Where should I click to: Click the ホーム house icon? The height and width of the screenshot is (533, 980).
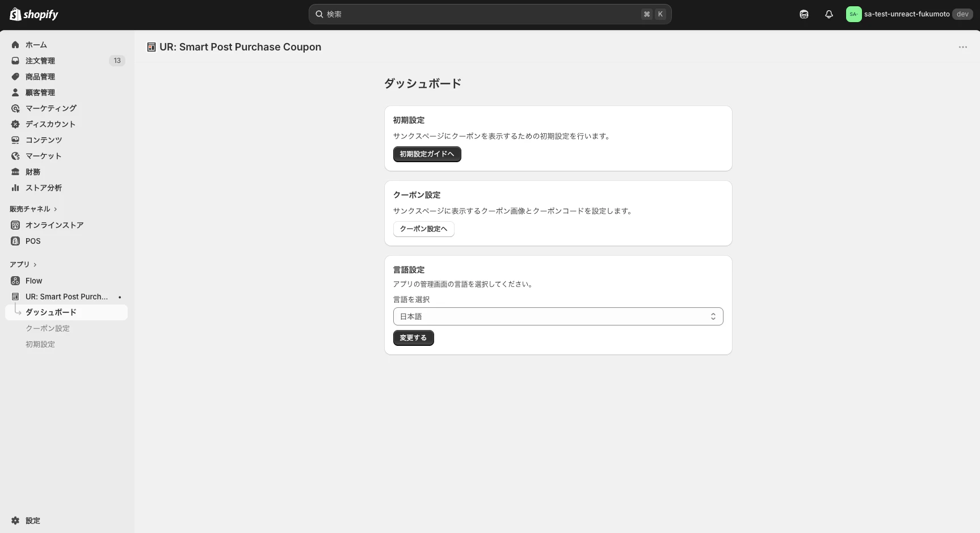pyautogui.click(x=15, y=45)
